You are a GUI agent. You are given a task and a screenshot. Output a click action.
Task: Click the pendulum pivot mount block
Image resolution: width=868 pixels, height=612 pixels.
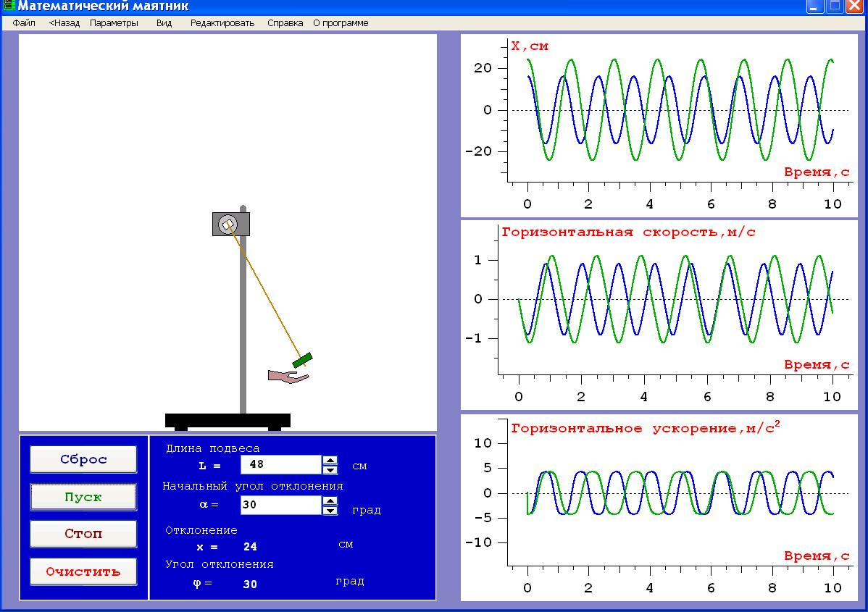pyautogui.click(x=231, y=225)
